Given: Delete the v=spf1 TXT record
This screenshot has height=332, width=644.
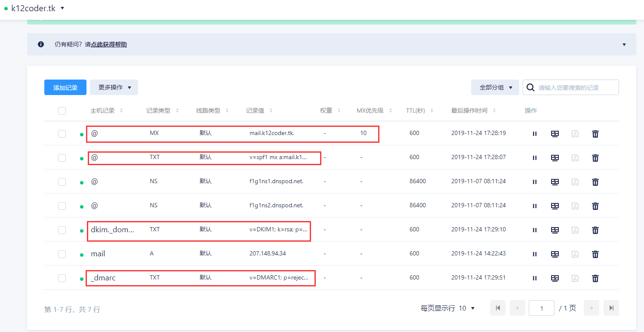Looking at the screenshot, I should coord(595,158).
